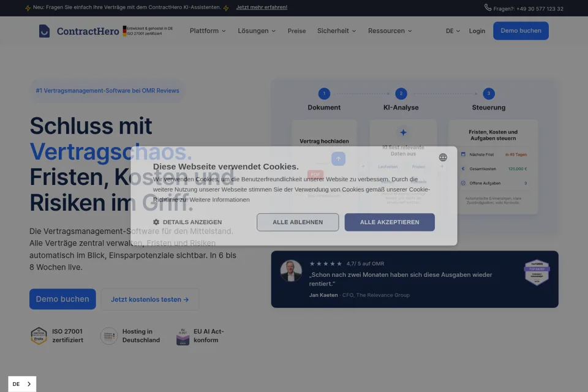Open the Login page
This screenshot has height=392, width=588.
tap(477, 31)
